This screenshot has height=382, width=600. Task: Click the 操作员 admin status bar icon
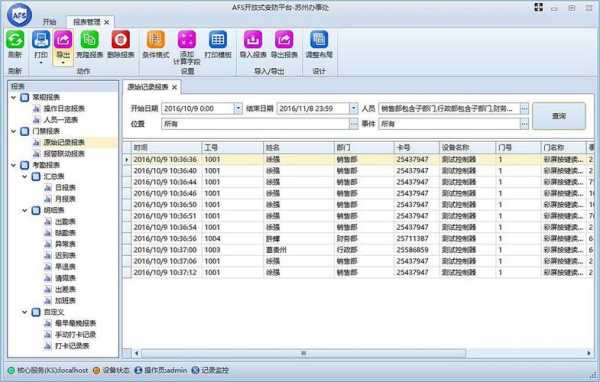click(x=138, y=370)
